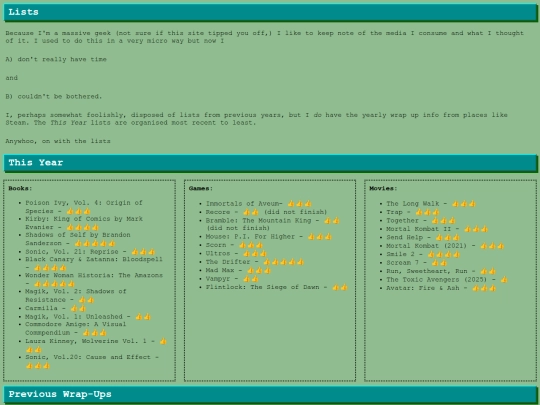
Task: Click "Bramble: The Mountain King" entry
Action: [x=272, y=224]
